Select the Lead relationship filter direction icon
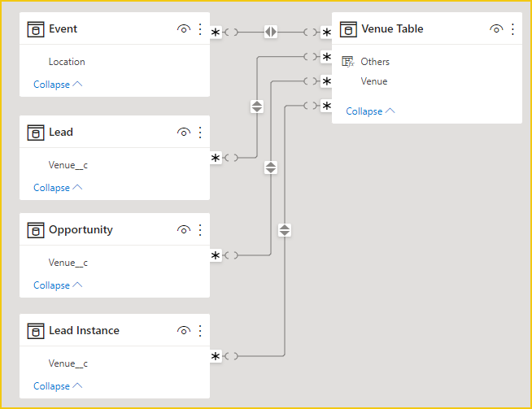The image size is (532, 409). coord(257,107)
